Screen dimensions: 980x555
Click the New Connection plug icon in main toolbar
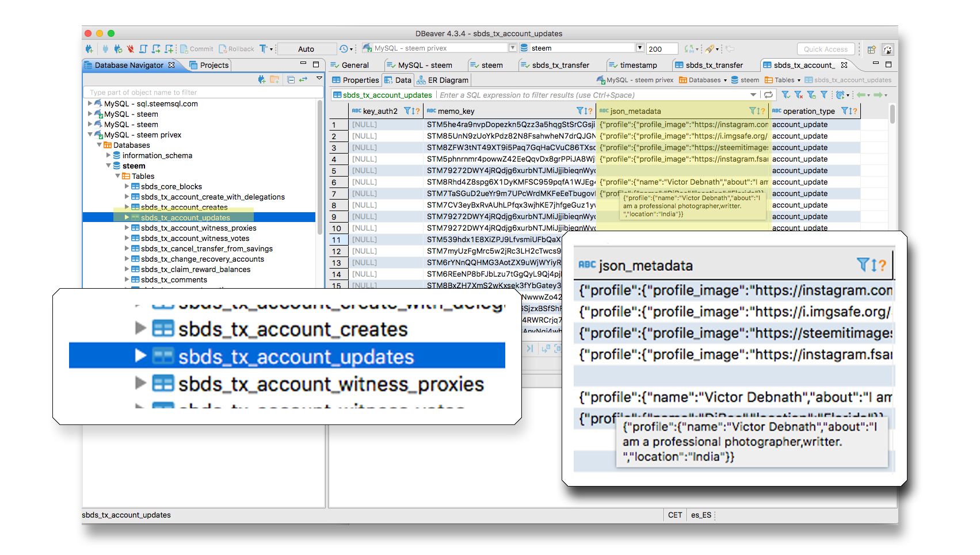tap(89, 49)
